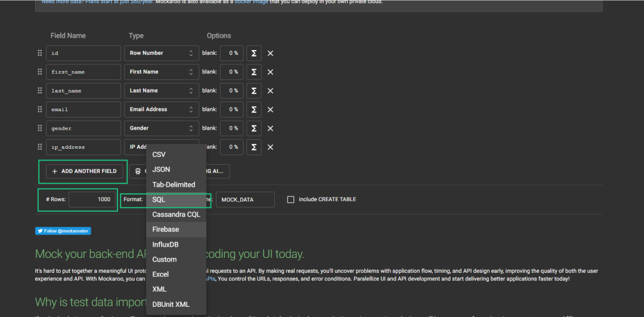Set blank percentage for first_name field
This screenshot has width=644, height=317.
pos(231,72)
